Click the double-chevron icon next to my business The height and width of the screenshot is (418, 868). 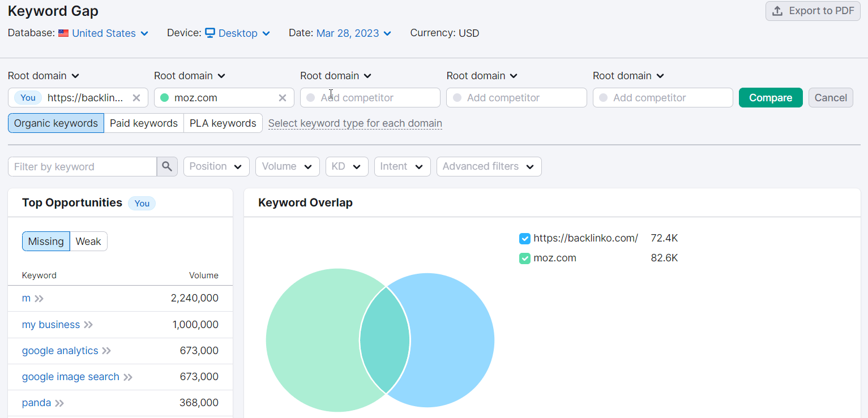(x=88, y=325)
